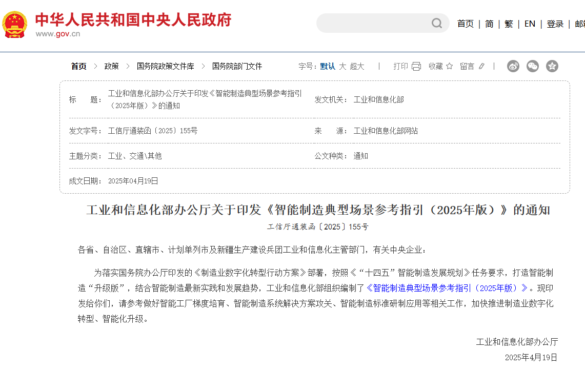Viewport: 585px width, 392px height.
Task: Open the 智能制造典型场景参考指引 blue hyperlink
Action: click(447, 288)
